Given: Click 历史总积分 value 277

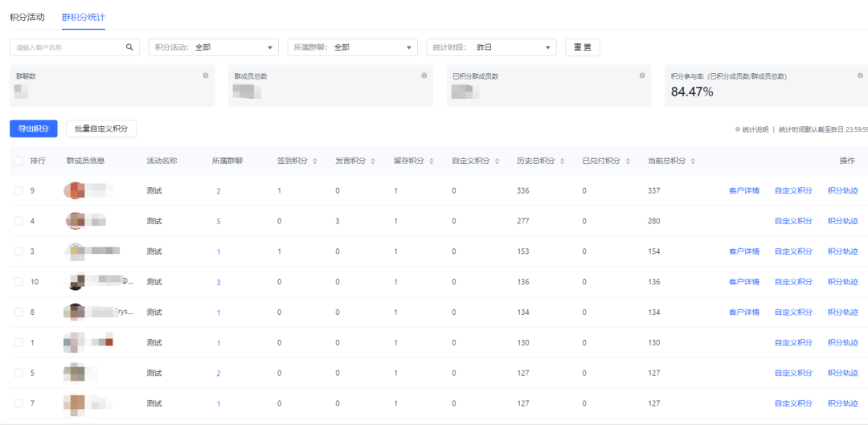Looking at the screenshot, I should (x=523, y=221).
